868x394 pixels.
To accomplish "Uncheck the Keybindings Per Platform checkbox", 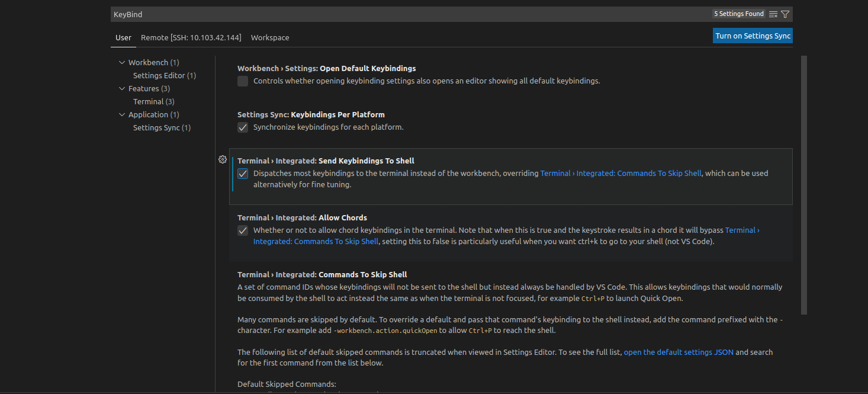I will pyautogui.click(x=243, y=127).
